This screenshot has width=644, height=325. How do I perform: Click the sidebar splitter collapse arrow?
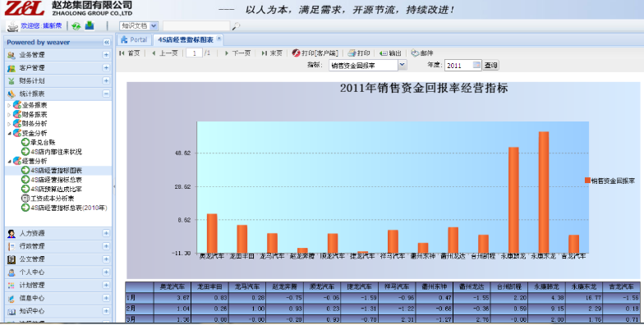[114, 186]
